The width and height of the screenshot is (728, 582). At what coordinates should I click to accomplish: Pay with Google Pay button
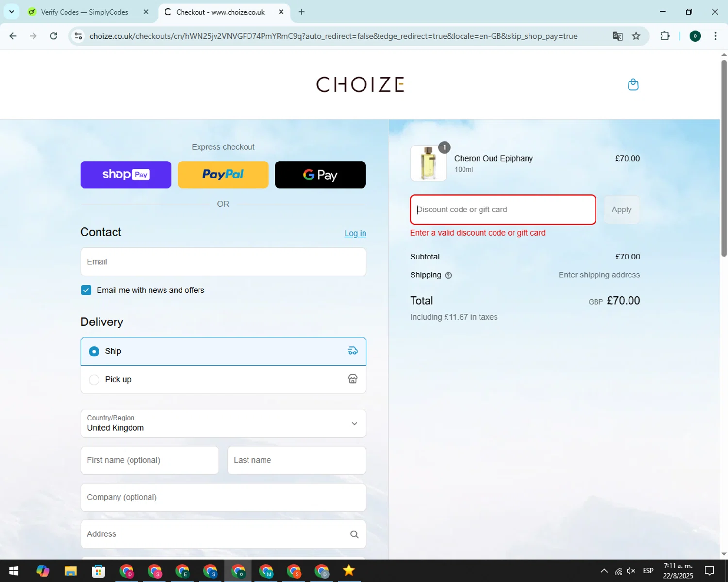tap(320, 175)
